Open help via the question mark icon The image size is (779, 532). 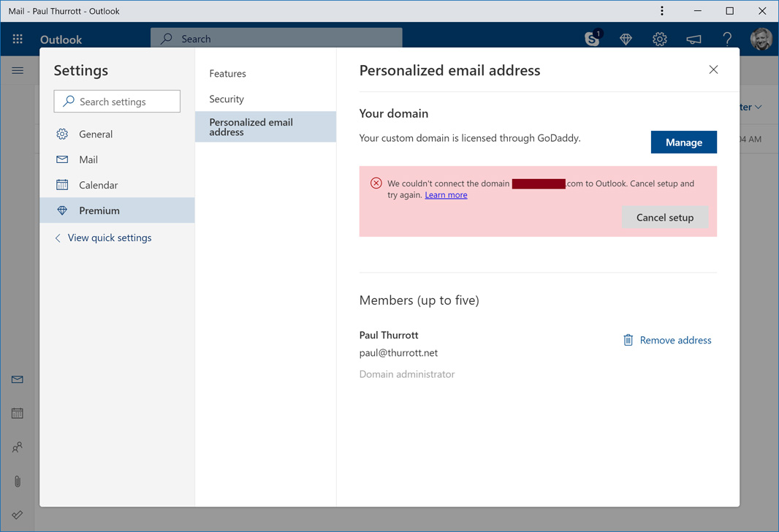click(x=727, y=39)
